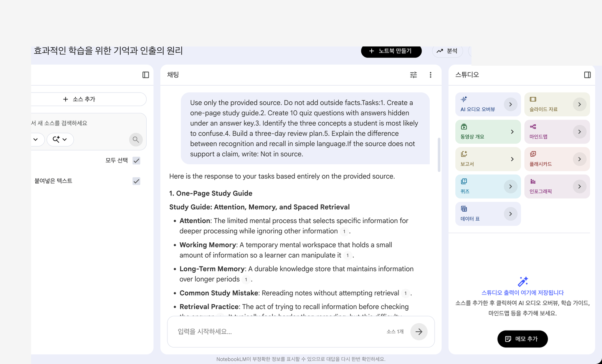Send message with the arrow submit button
Viewport: 602px width, 364px height.
point(419,332)
